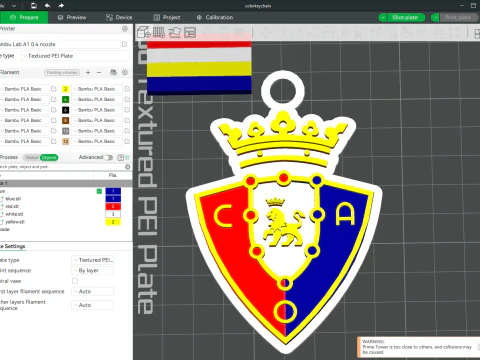Open the print sequence By layer dropdown
This screenshot has width=480, height=360.
pos(93,270)
